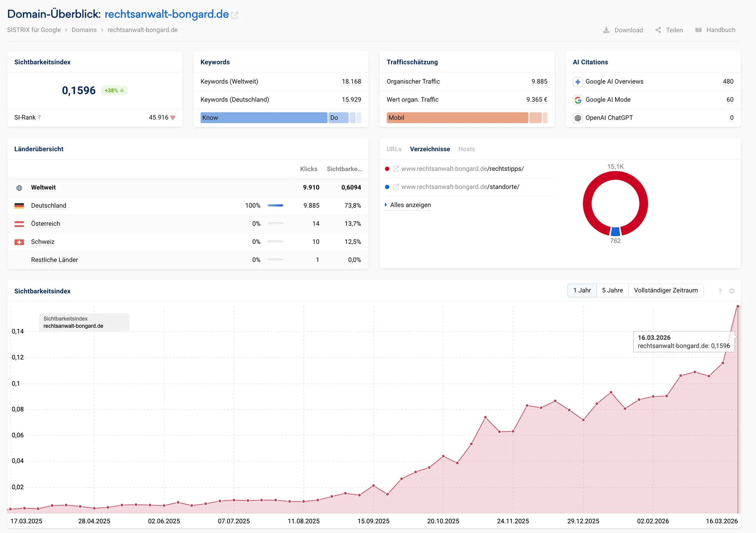This screenshot has width=756, height=533.
Task: Click the Deutschland 100% share bar
Action: [275, 206]
